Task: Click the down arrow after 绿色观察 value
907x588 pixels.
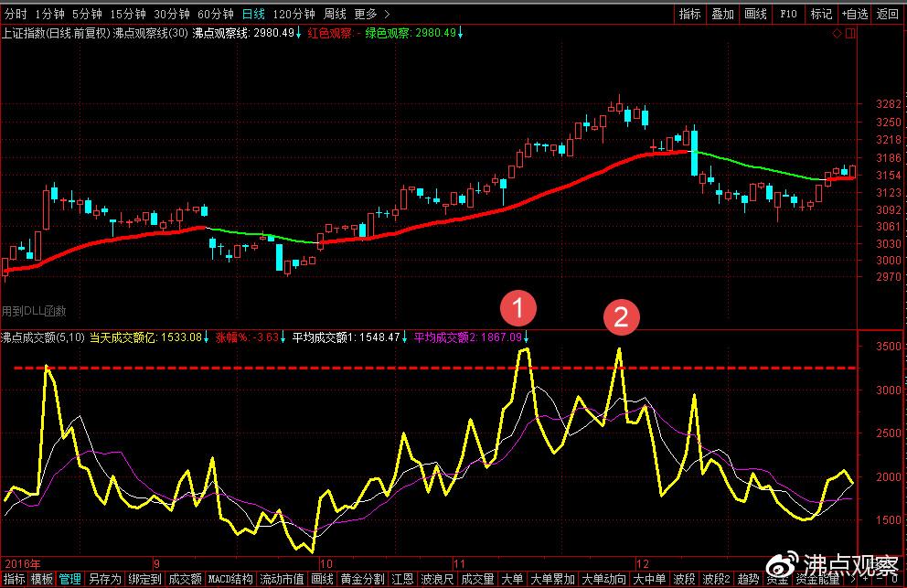Action: click(x=461, y=33)
